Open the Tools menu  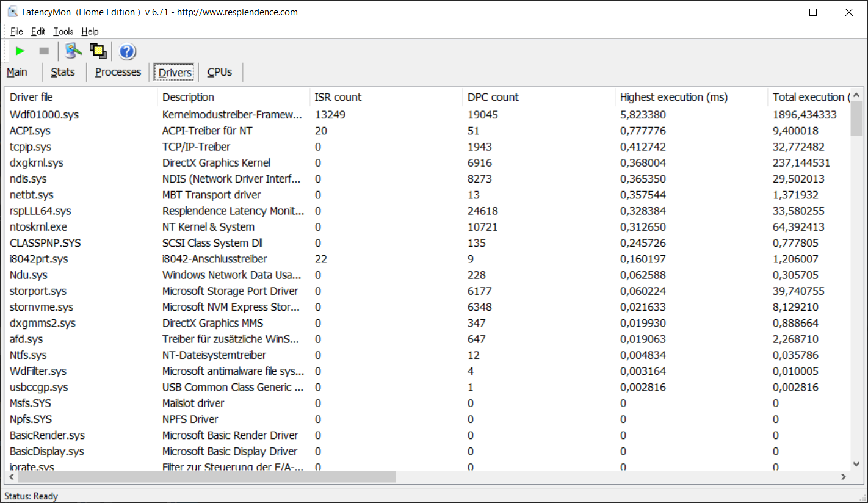[x=63, y=31]
